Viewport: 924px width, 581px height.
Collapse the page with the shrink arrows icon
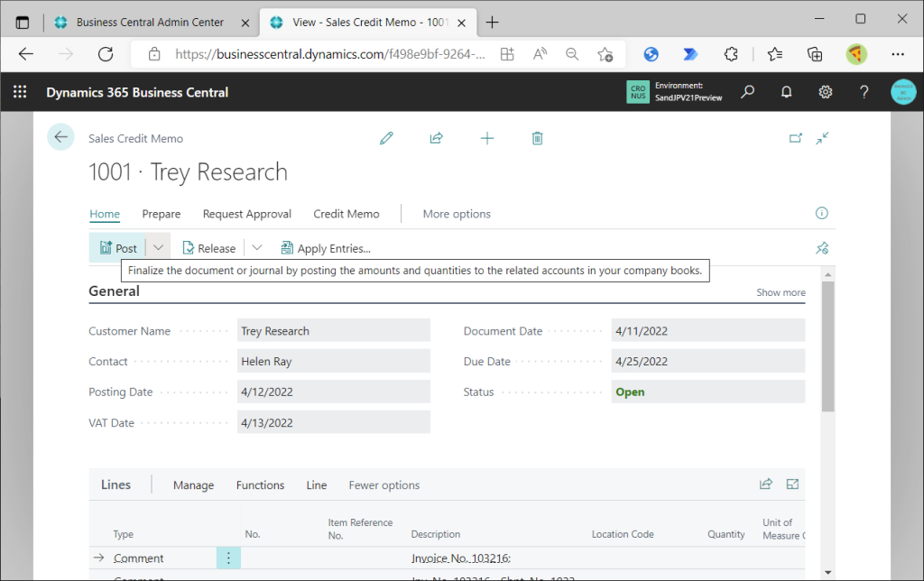coord(823,138)
